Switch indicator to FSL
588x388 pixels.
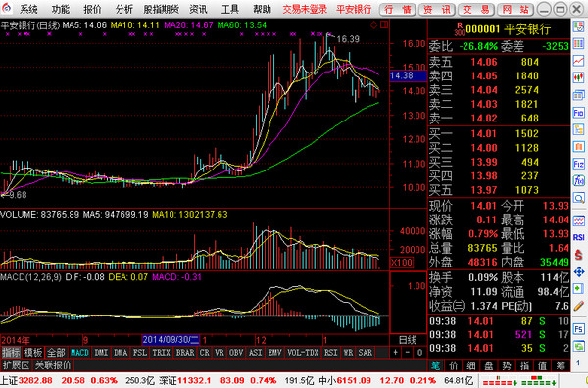(x=140, y=353)
